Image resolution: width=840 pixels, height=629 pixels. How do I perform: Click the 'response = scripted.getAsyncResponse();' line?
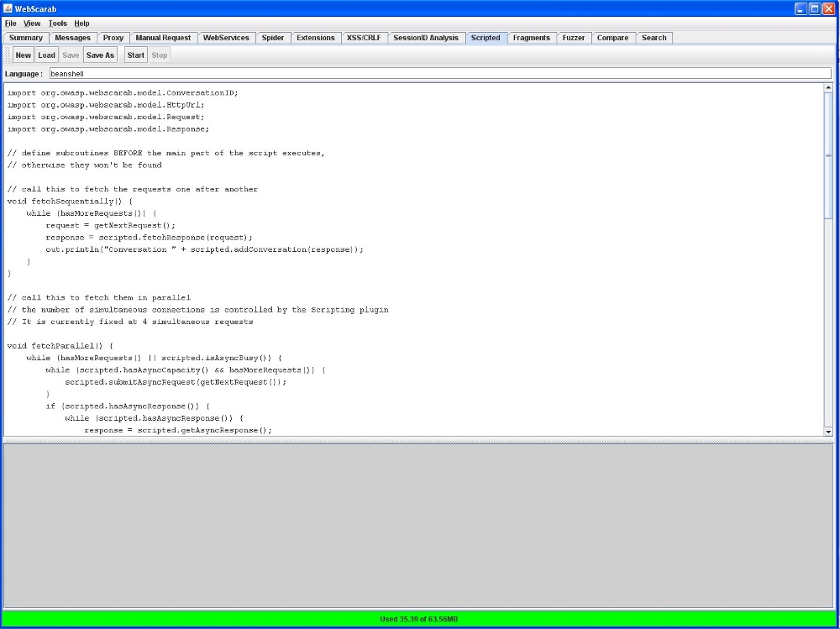pyautogui.click(x=178, y=430)
